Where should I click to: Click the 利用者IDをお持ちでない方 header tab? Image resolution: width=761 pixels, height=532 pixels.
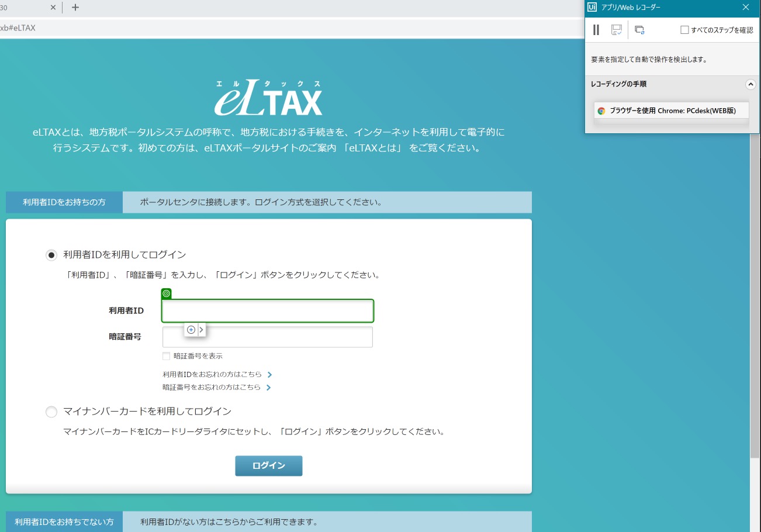[64, 522]
